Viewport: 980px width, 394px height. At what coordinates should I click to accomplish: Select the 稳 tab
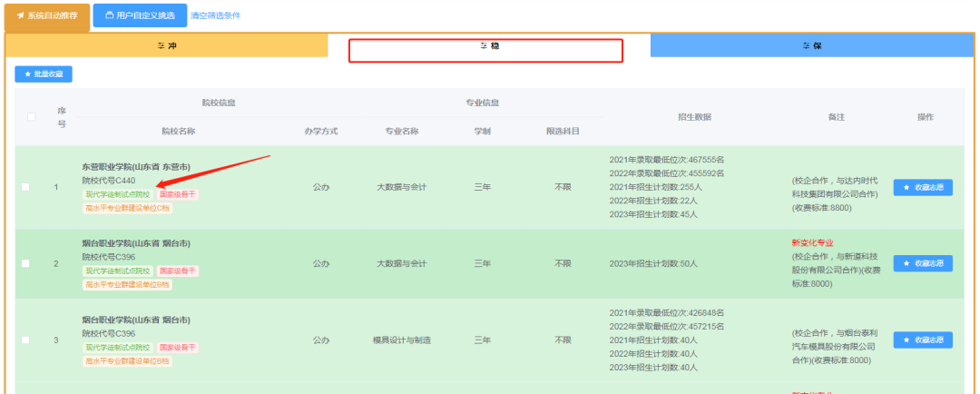pyautogui.click(x=488, y=45)
